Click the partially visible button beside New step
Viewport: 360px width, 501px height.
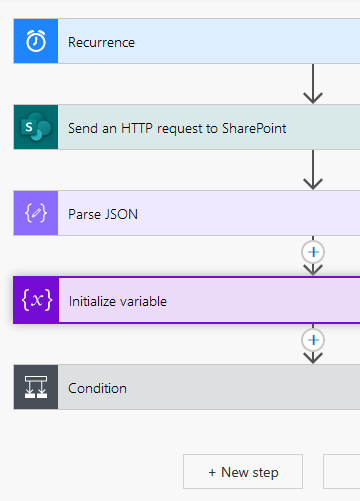[x=342, y=472]
